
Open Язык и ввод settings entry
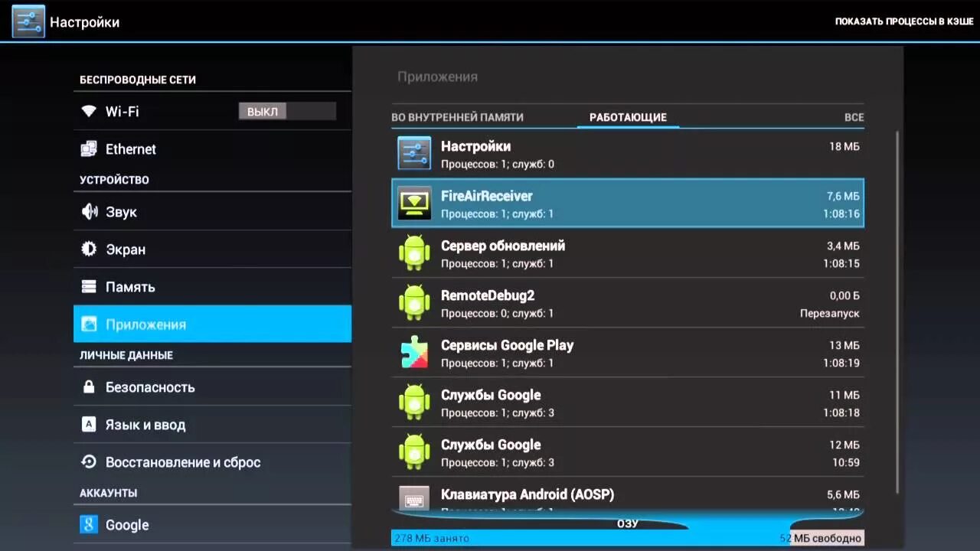(212, 425)
